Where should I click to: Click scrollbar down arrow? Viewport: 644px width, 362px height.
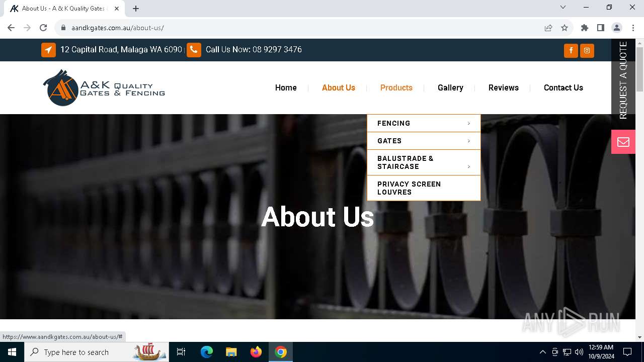click(x=639, y=337)
